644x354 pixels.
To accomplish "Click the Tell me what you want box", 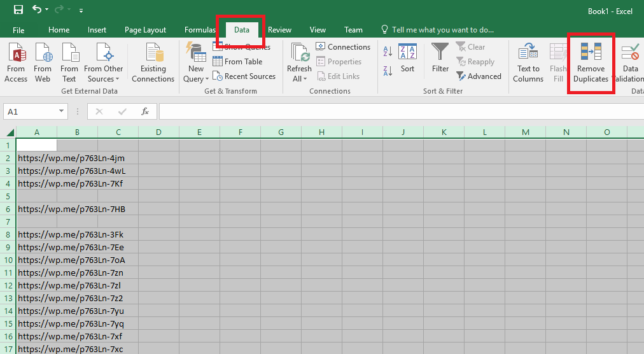I will [x=438, y=29].
